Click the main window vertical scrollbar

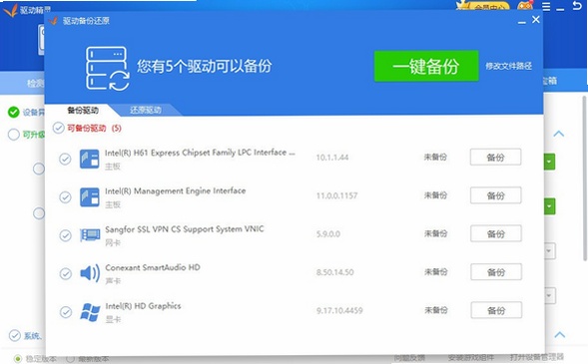585,178
